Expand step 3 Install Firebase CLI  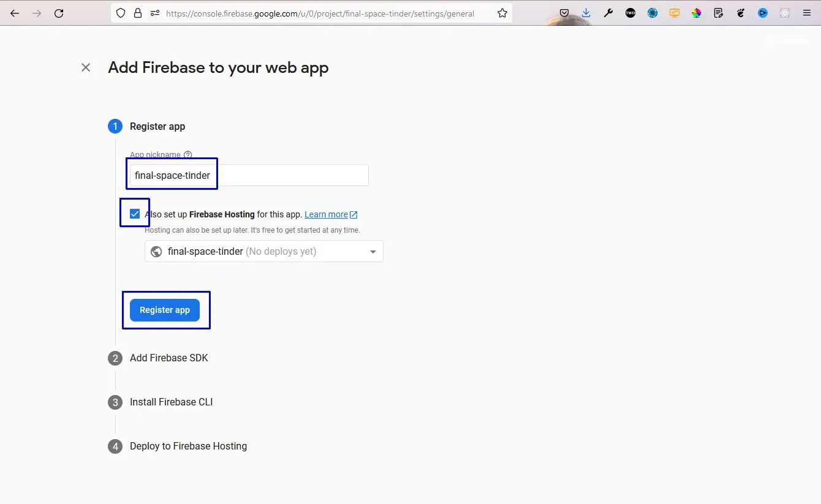pos(172,402)
